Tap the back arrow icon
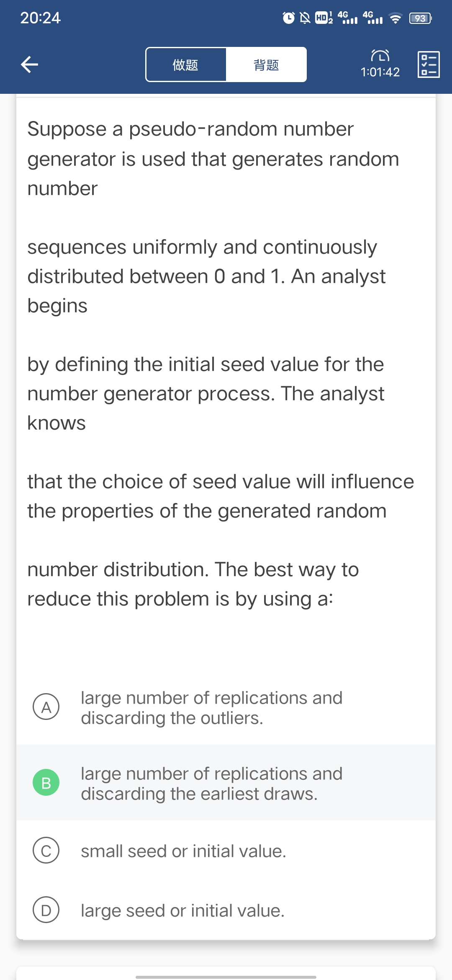The width and height of the screenshot is (452, 980). tap(30, 64)
